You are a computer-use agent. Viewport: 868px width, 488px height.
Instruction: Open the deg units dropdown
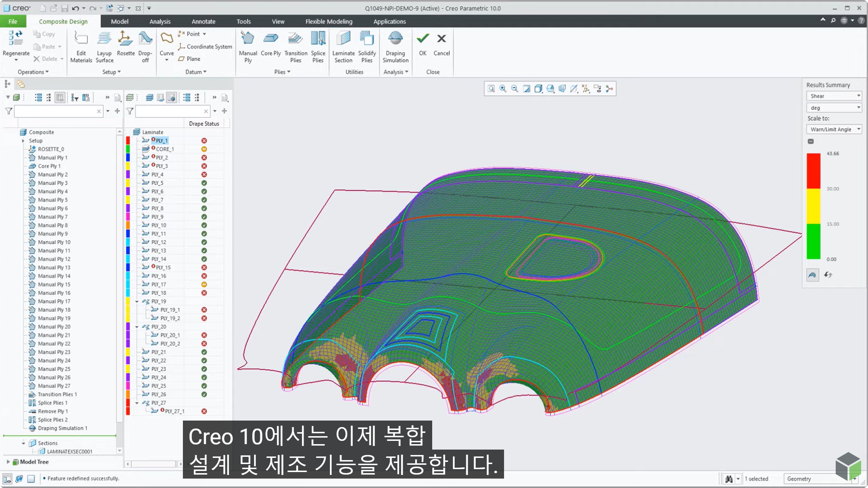834,108
